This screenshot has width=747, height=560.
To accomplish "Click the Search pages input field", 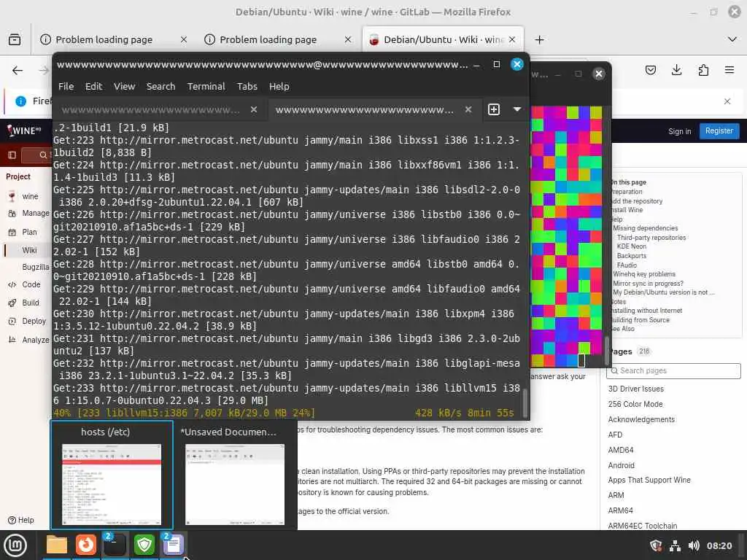I will click(673, 371).
